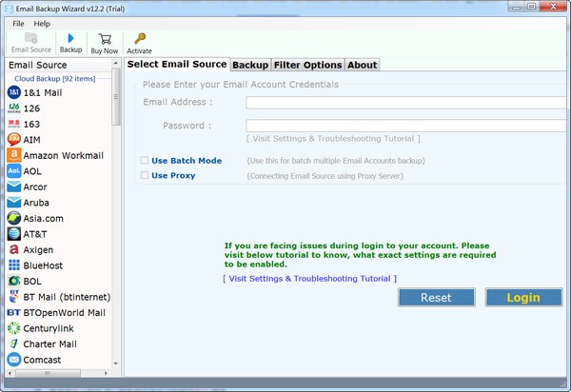Enable the Use Batch Mode checkbox
The image size is (571, 392).
click(x=145, y=161)
